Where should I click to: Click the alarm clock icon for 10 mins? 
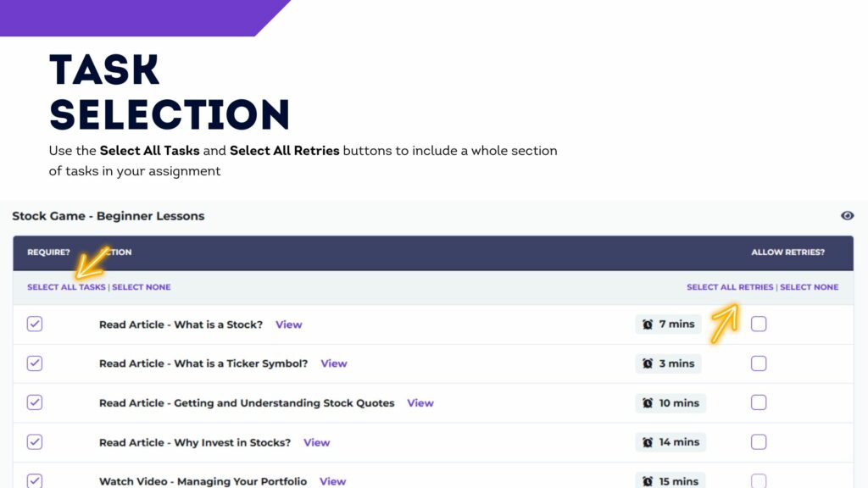click(x=647, y=402)
